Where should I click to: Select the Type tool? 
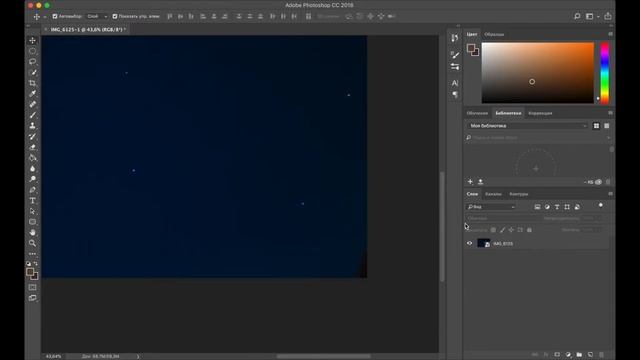tap(32, 200)
